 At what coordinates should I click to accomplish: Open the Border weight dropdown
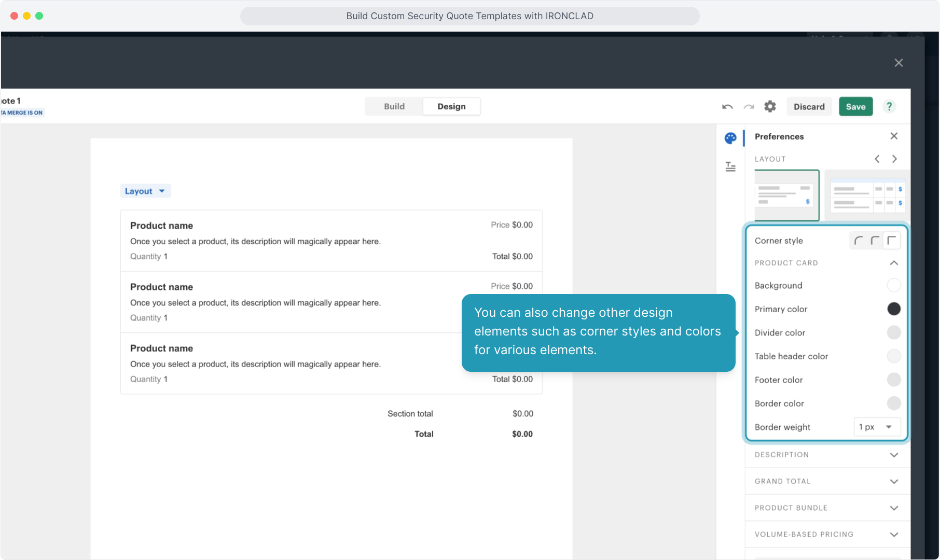point(877,427)
